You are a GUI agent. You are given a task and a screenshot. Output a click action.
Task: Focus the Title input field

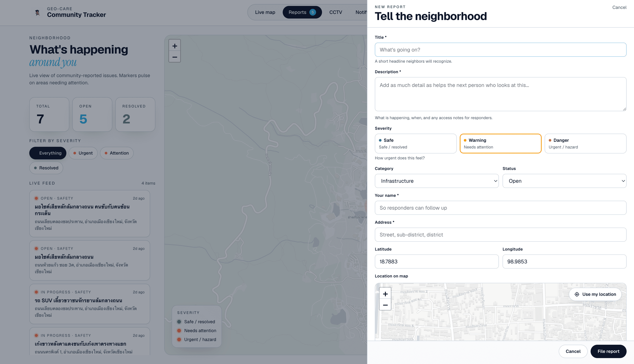tap(501, 50)
